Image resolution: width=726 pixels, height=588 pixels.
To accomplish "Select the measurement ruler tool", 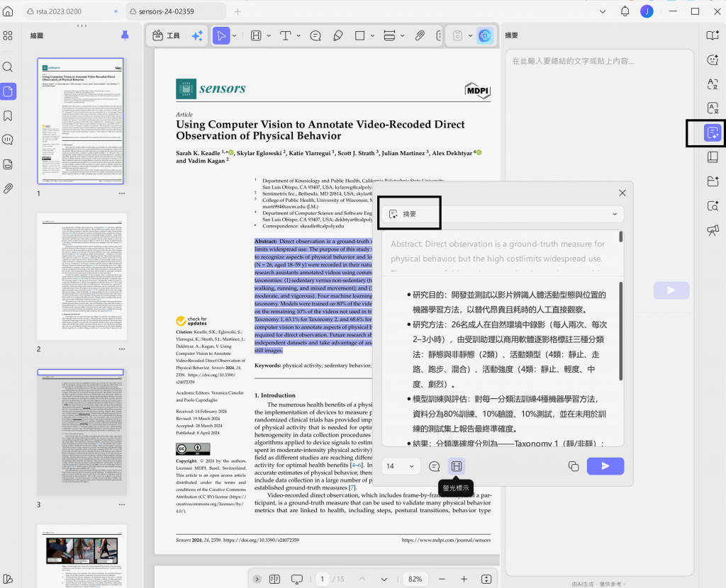I will click(389, 35).
